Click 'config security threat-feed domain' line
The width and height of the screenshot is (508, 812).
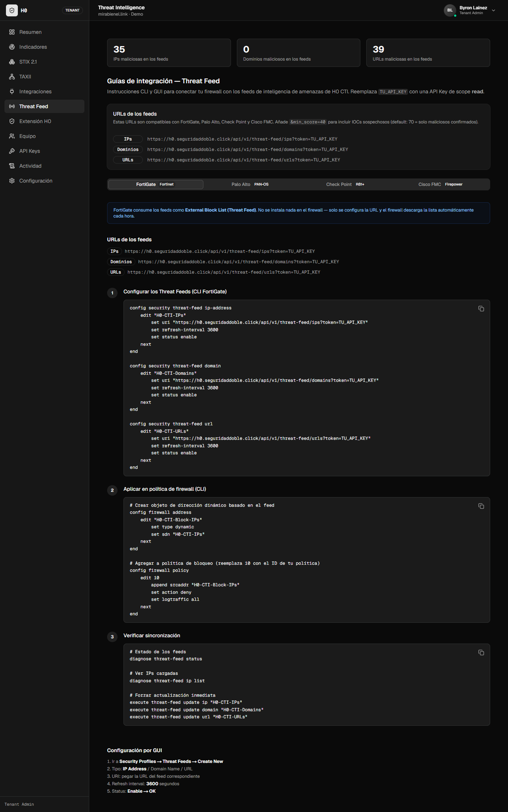tap(175, 366)
